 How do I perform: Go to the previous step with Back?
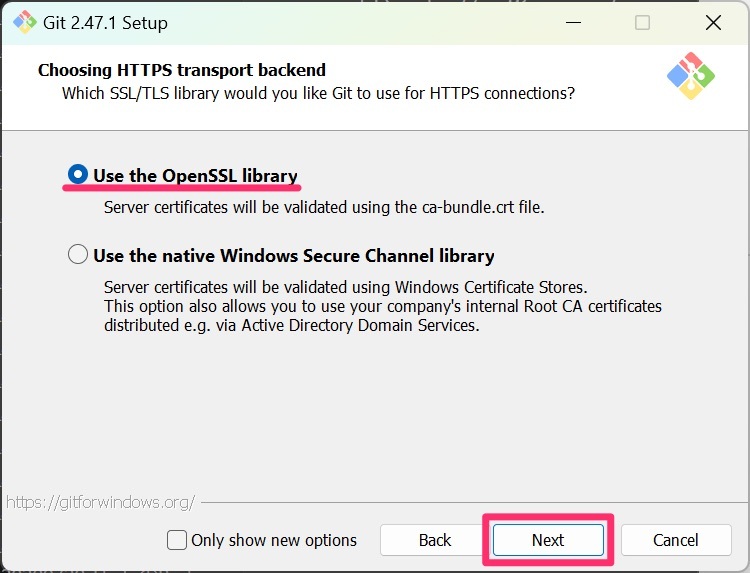pyautogui.click(x=434, y=540)
